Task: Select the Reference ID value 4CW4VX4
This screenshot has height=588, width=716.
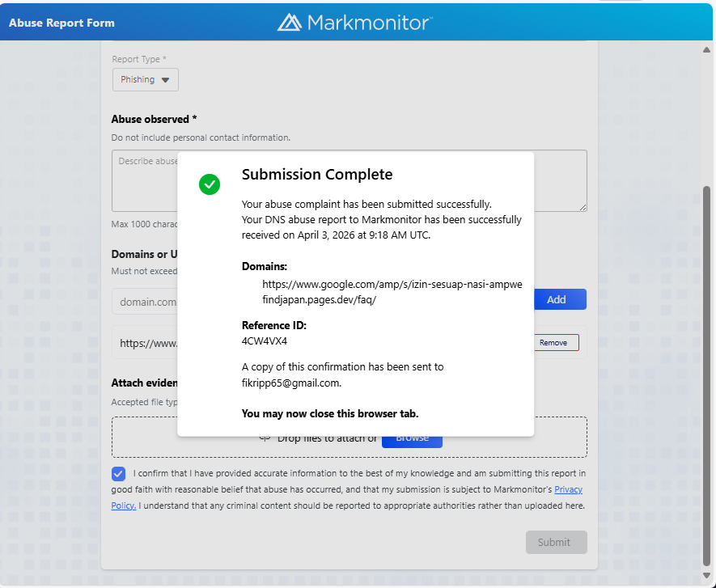Action: tap(265, 341)
